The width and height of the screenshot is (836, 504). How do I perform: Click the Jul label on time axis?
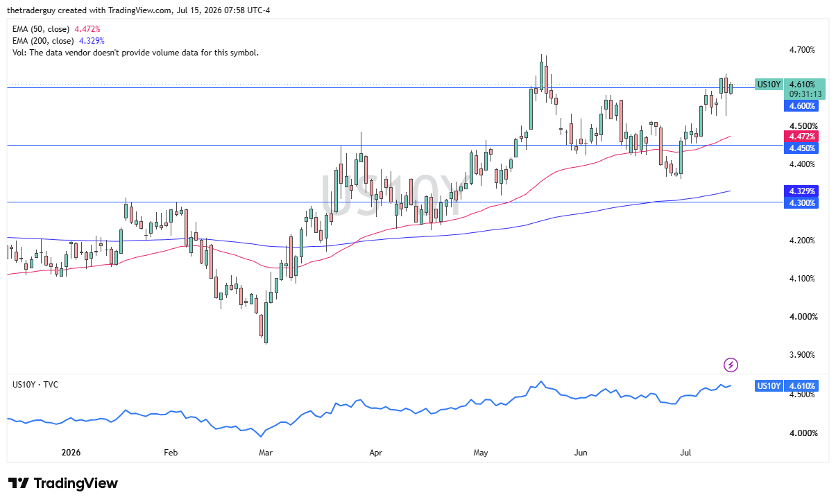687,453
